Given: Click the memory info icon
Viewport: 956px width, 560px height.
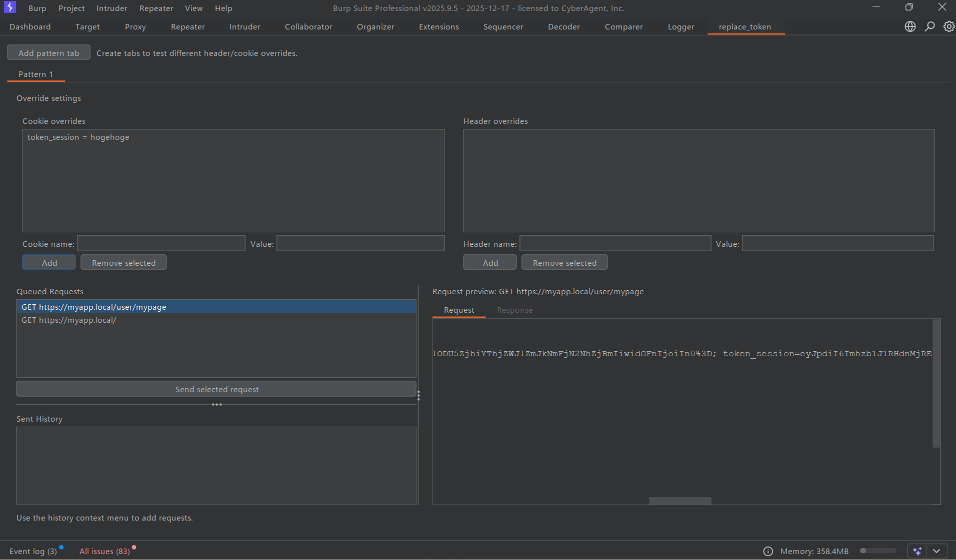Looking at the screenshot, I should [768, 551].
